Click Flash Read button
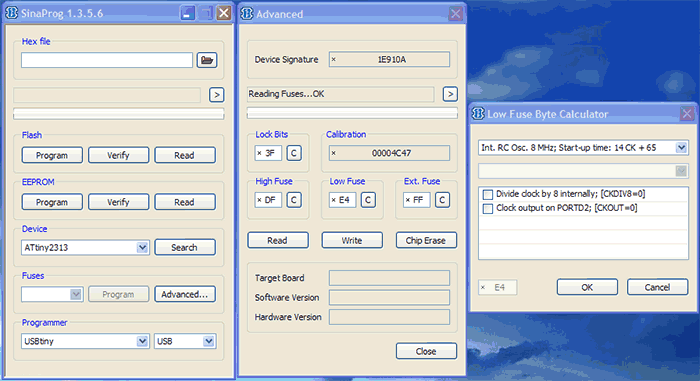The height and width of the screenshot is (381, 700). 185,155
